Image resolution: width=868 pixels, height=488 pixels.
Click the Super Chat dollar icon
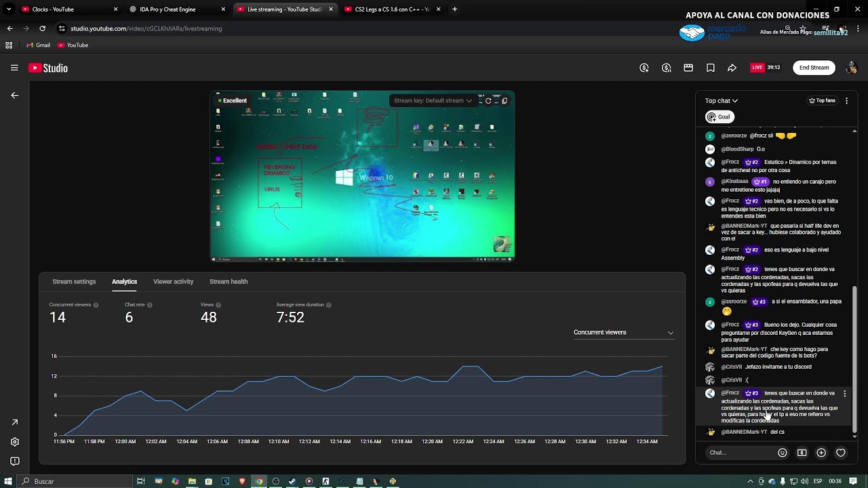pyautogui.click(x=802, y=453)
